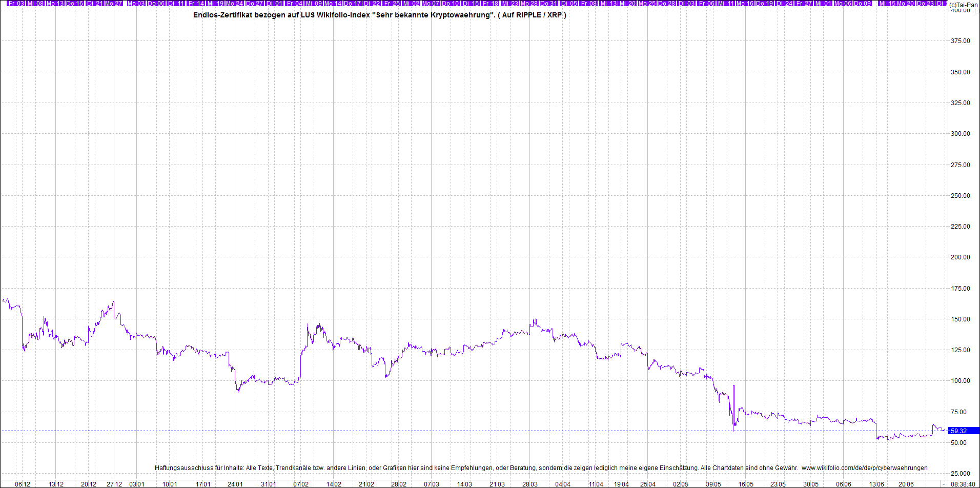Viewport: 980px width, 488px height.
Task: Click the 'Do 23' weekday label in top bar
Action: tap(926, 4)
